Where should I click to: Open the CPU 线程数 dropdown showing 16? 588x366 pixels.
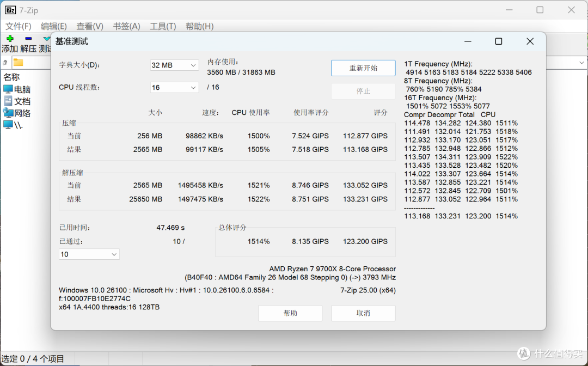tap(174, 87)
